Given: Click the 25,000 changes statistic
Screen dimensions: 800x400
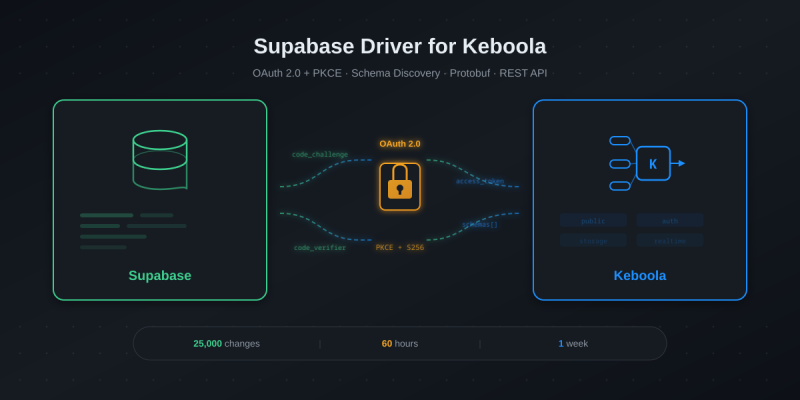Looking at the screenshot, I should coord(226,344).
